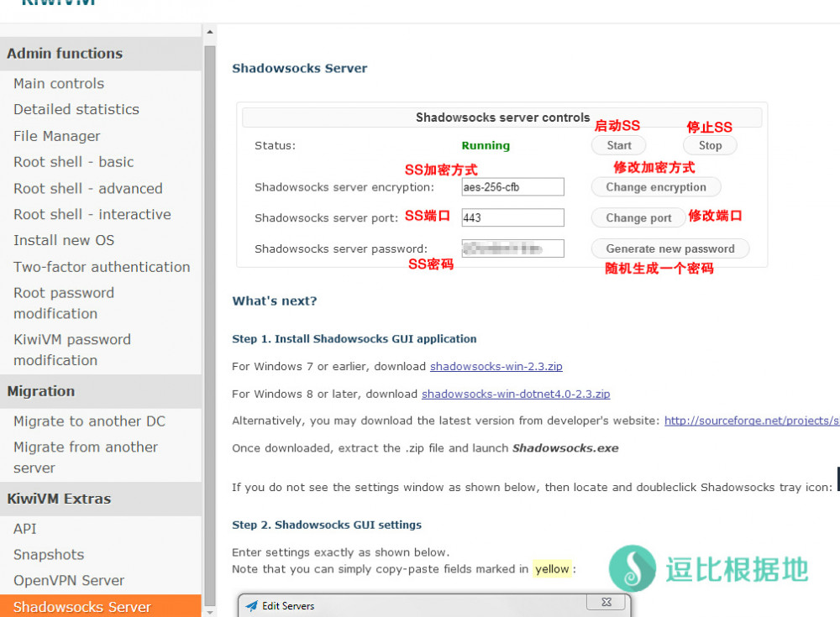
Task: Focus the server encryption field aes-256-cfb
Action: click(512, 187)
